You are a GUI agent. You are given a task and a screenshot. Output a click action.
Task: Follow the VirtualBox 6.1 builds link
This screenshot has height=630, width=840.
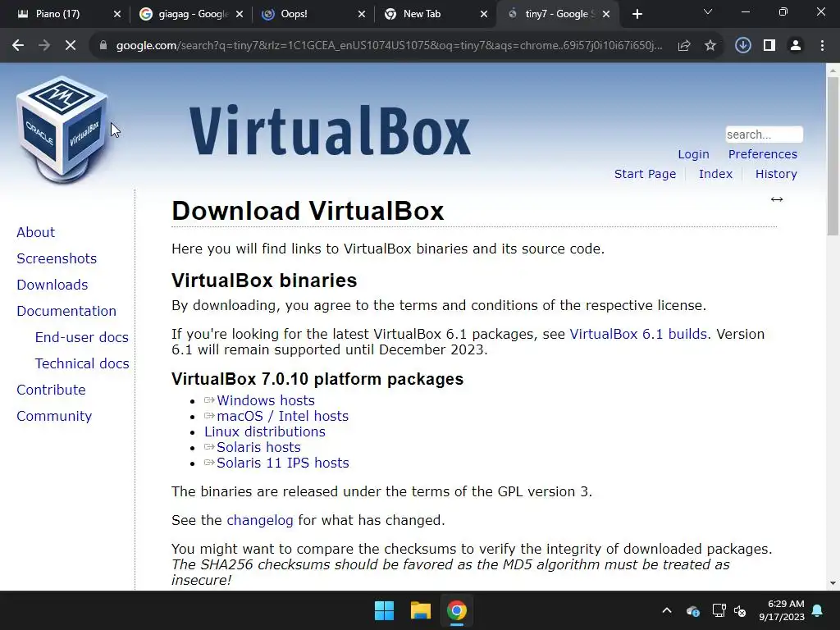pos(638,335)
